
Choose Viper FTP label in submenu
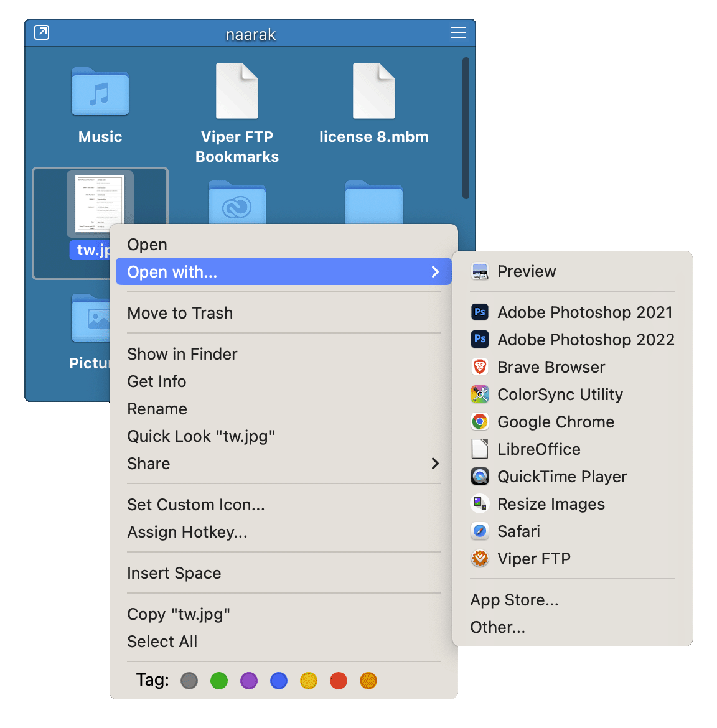click(534, 559)
